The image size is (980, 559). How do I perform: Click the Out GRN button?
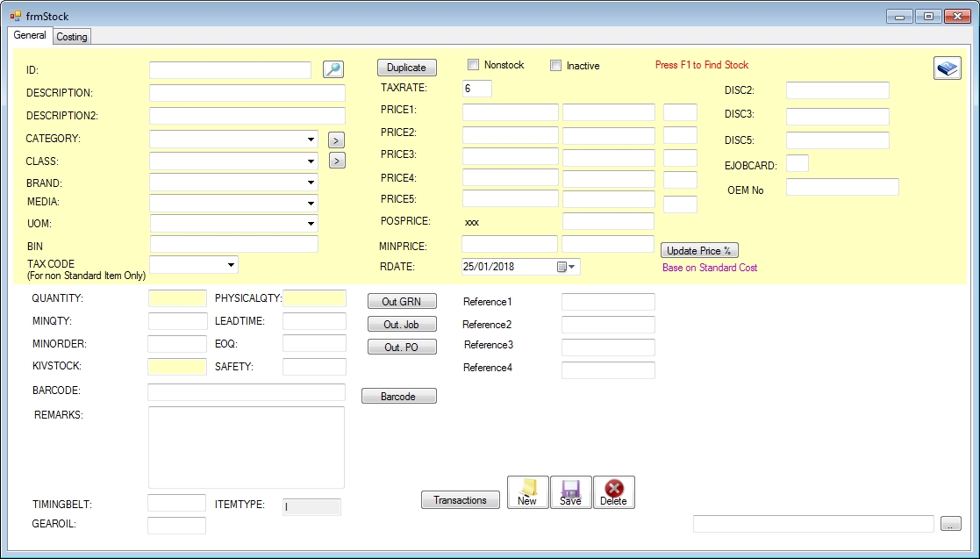click(x=402, y=301)
